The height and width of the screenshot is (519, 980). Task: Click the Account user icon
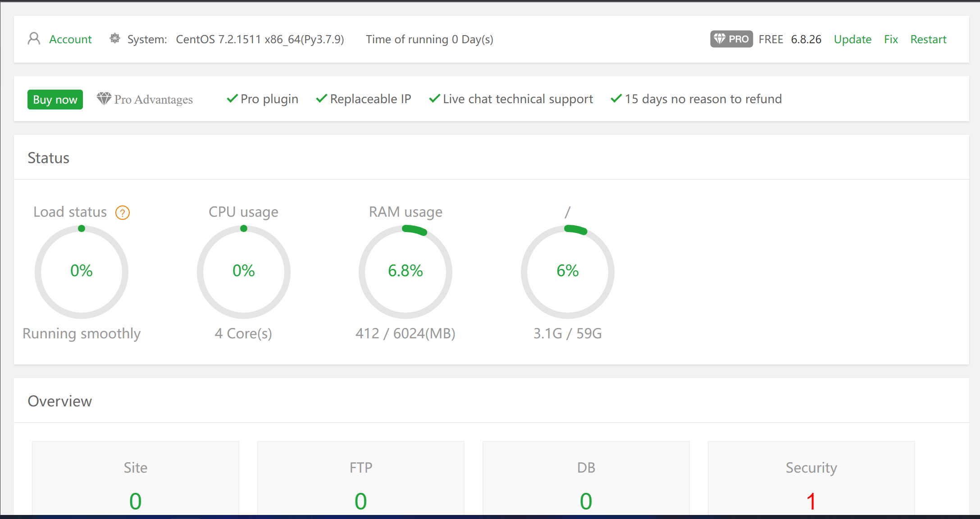coord(34,39)
